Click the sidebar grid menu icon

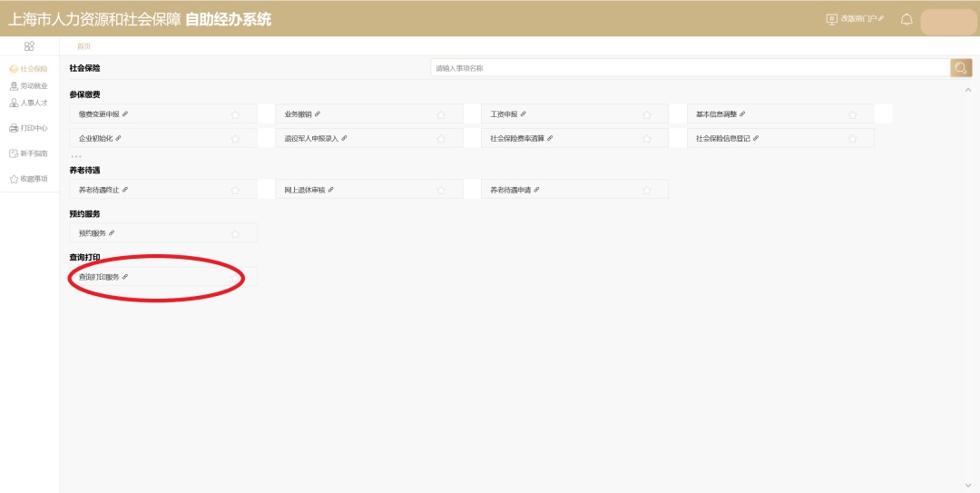click(x=29, y=46)
